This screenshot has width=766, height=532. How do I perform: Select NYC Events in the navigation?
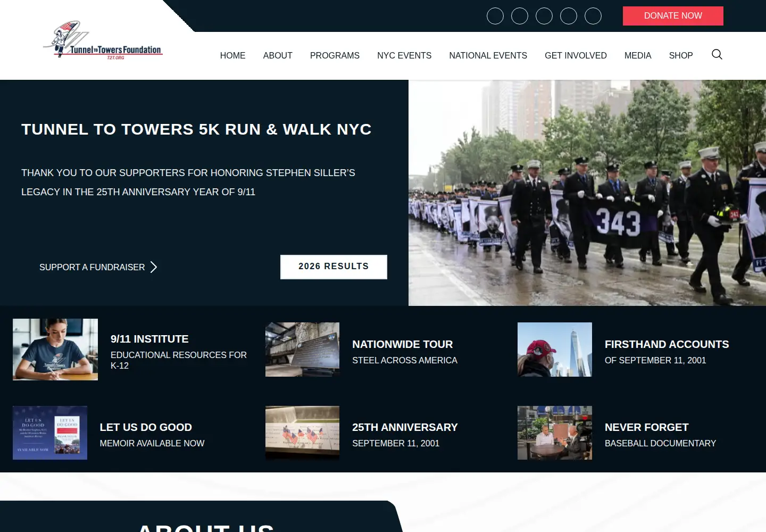(404, 55)
